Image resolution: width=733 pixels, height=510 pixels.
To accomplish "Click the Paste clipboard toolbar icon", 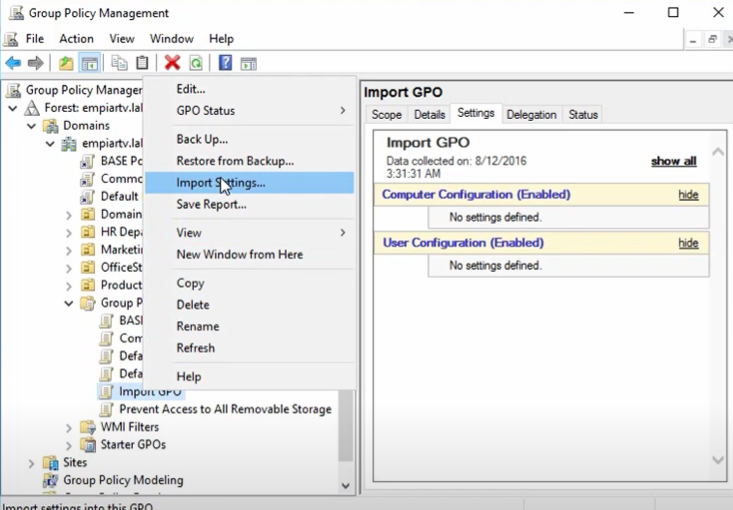I will 143,63.
